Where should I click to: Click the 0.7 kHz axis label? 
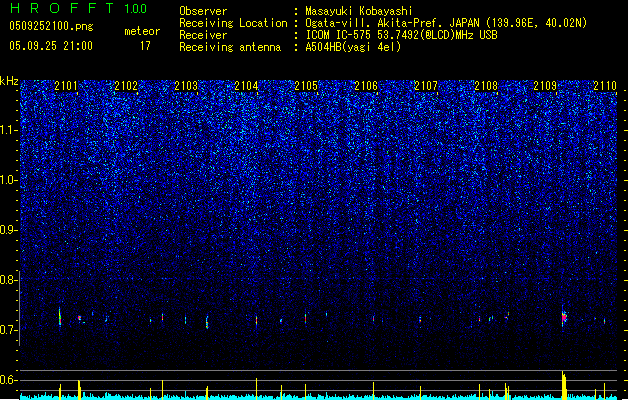click(8, 330)
